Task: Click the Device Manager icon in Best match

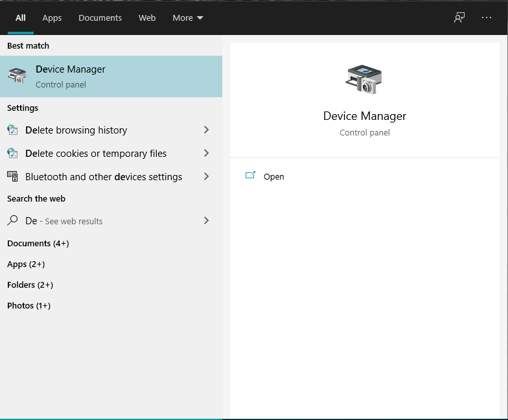Action: tap(17, 76)
